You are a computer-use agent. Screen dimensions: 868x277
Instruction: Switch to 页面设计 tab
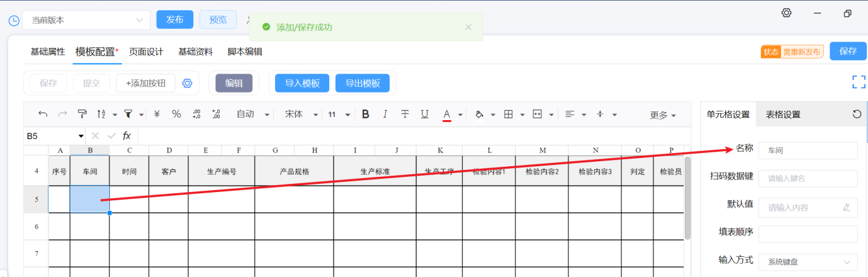[x=146, y=52]
